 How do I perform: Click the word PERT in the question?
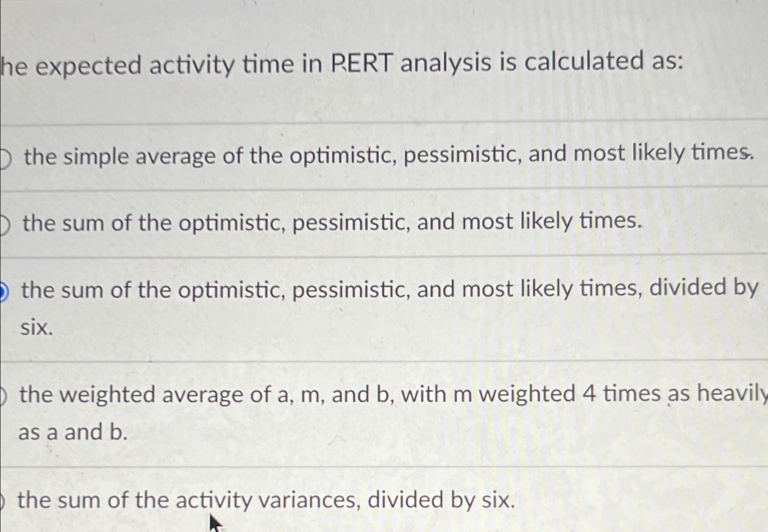[x=363, y=64]
